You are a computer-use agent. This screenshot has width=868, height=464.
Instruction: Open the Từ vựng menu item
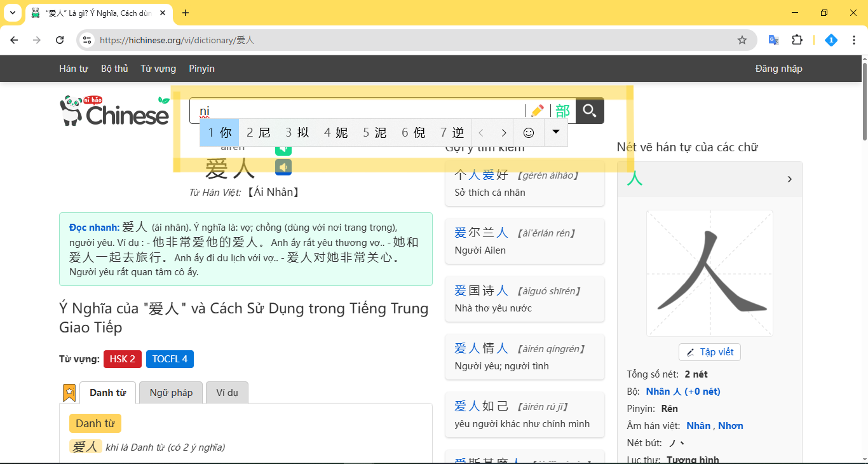tap(158, 69)
